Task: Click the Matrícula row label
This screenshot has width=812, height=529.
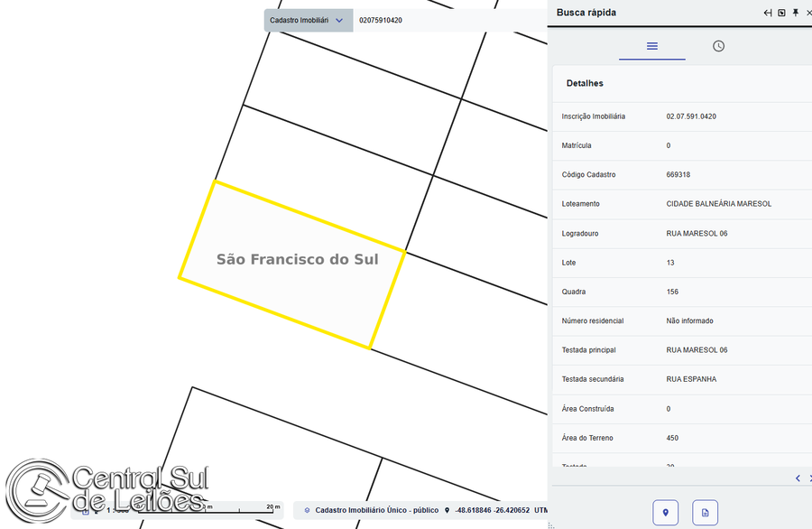Action: 577,145
